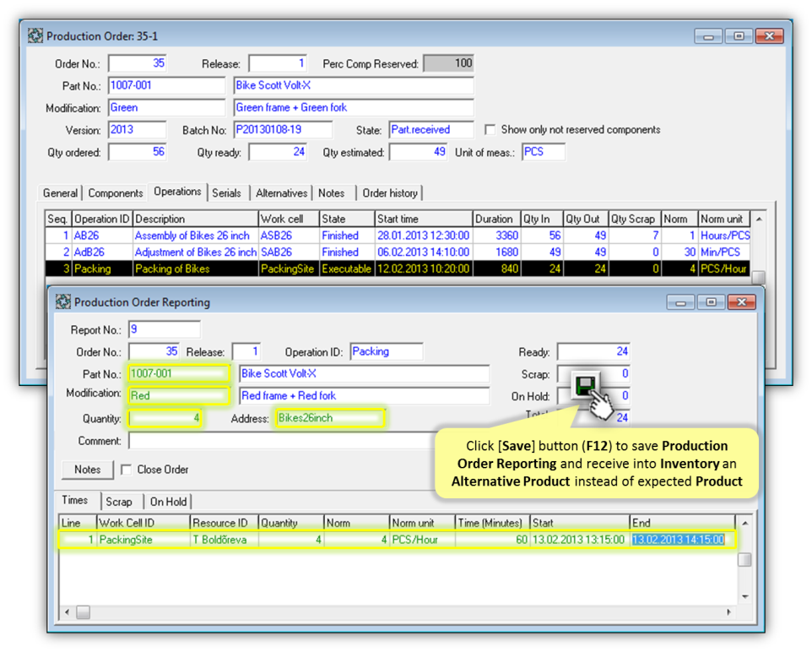Click Production Order Reporting window title icon
Viewport: 812px width, 652px height.
click(63, 302)
